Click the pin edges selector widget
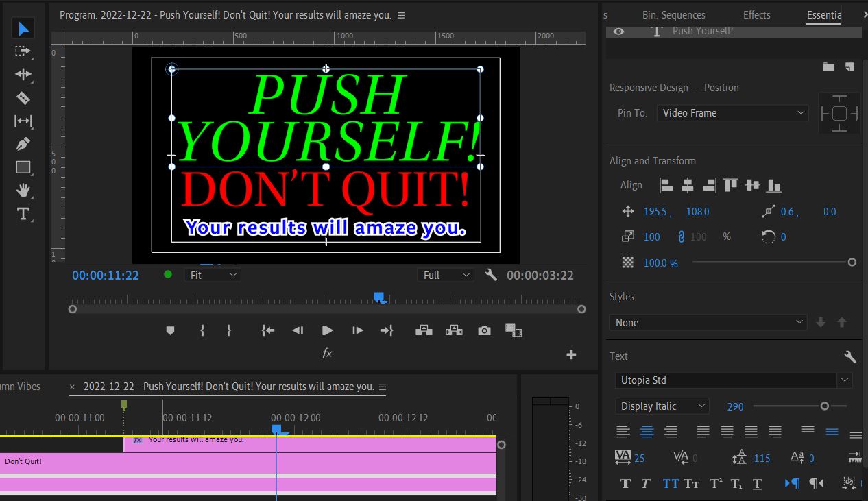The height and width of the screenshot is (501, 868). tap(839, 114)
